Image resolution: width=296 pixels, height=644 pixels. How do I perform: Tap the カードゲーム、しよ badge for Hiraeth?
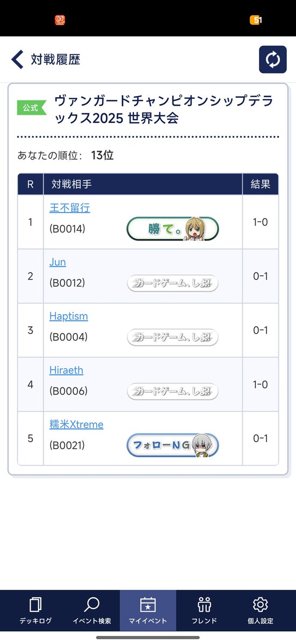[173, 391]
